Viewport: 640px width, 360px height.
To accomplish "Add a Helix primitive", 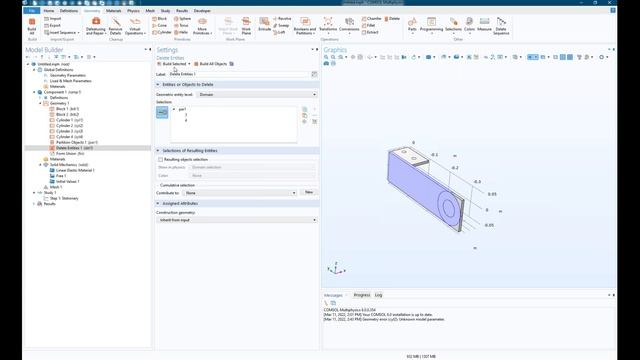I will 181,32.
